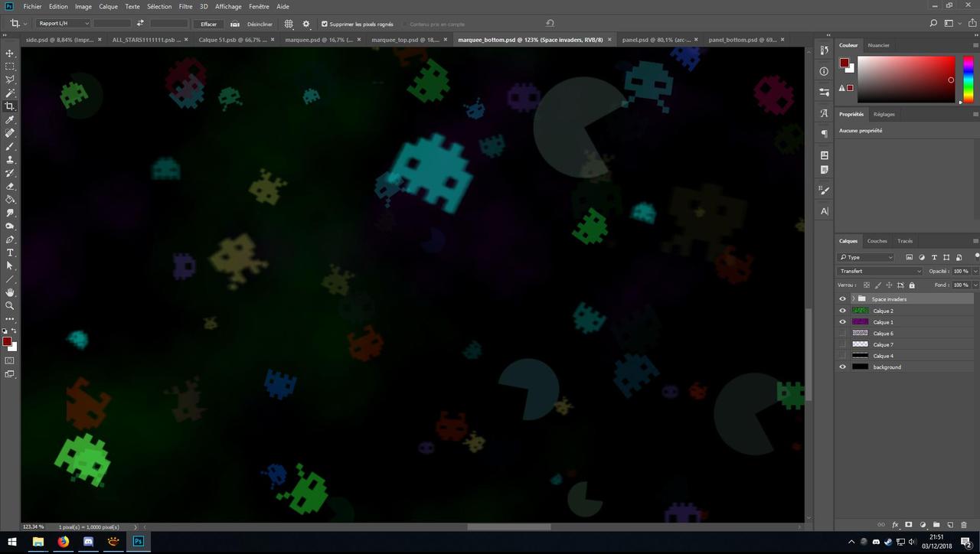Image resolution: width=980 pixels, height=554 pixels.
Task: Hide layer Calque 1
Action: click(843, 322)
